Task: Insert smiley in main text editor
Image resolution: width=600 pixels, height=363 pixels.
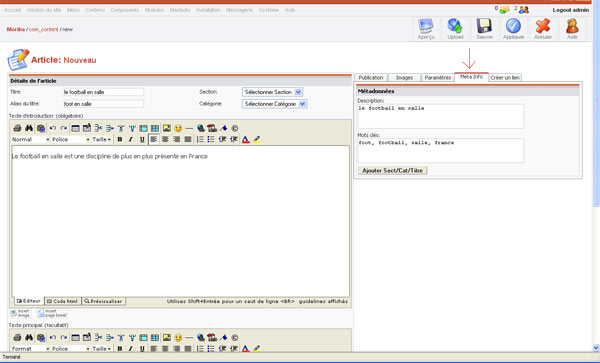Action: point(178,337)
